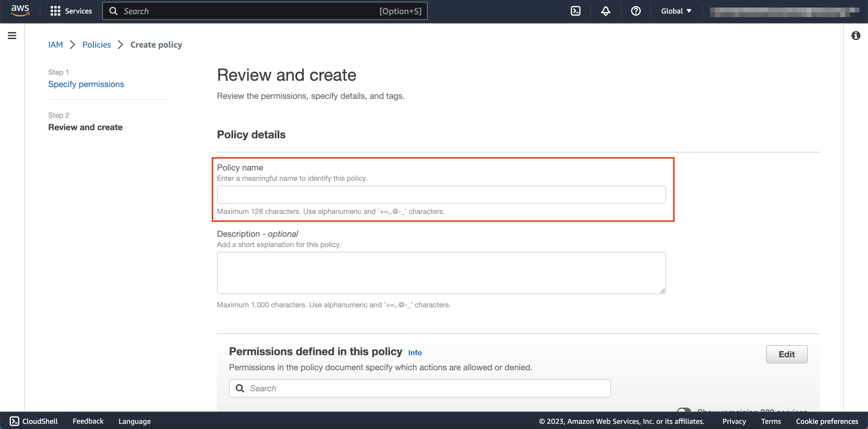Go back to Specify permissions step
This screenshot has width=868, height=429.
(86, 84)
